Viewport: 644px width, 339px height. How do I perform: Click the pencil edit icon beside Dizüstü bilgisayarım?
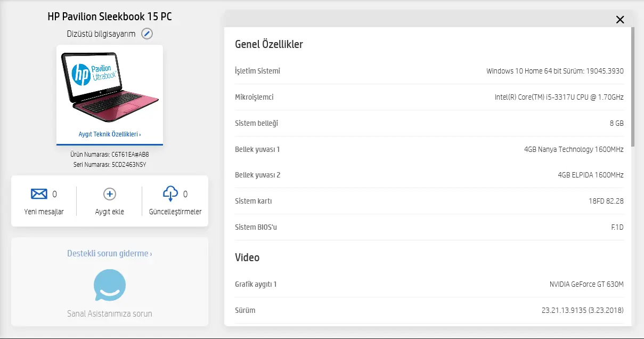(x=147, y=34)
